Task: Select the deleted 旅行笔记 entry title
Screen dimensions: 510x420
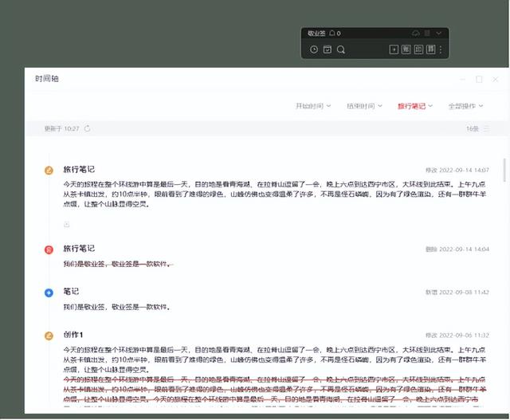Action: 79,249
